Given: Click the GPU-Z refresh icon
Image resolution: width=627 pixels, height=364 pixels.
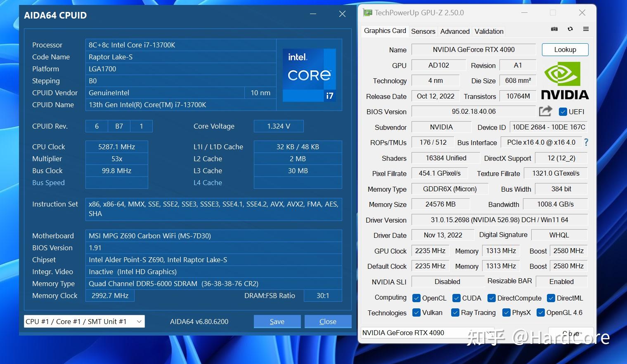Looking at the screenshot, I should click(x=570, y=29).
